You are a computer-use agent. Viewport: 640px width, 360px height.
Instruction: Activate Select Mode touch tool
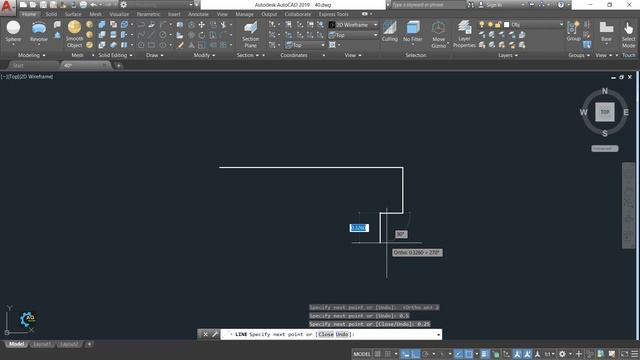pos(629,34)
